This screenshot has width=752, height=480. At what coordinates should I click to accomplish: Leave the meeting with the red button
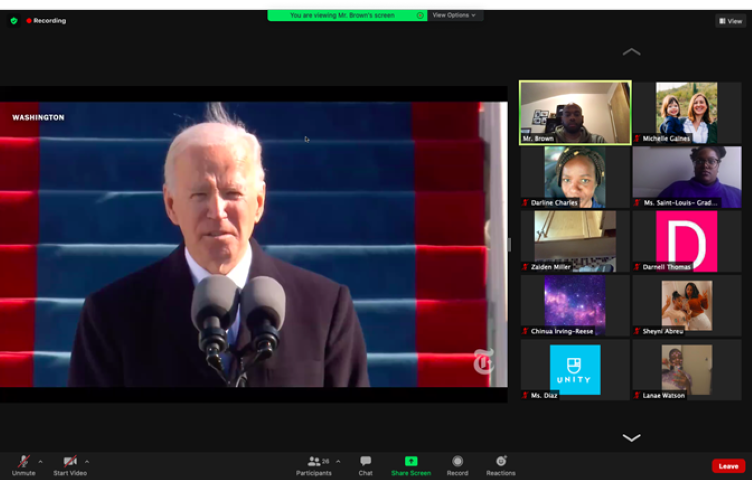728,466
